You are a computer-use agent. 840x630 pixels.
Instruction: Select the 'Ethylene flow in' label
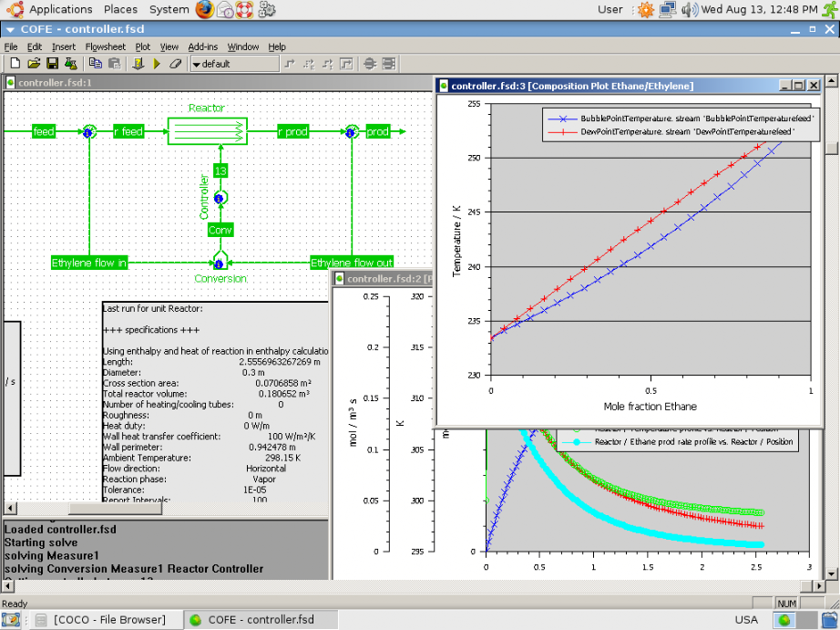[x=89, y=263]
